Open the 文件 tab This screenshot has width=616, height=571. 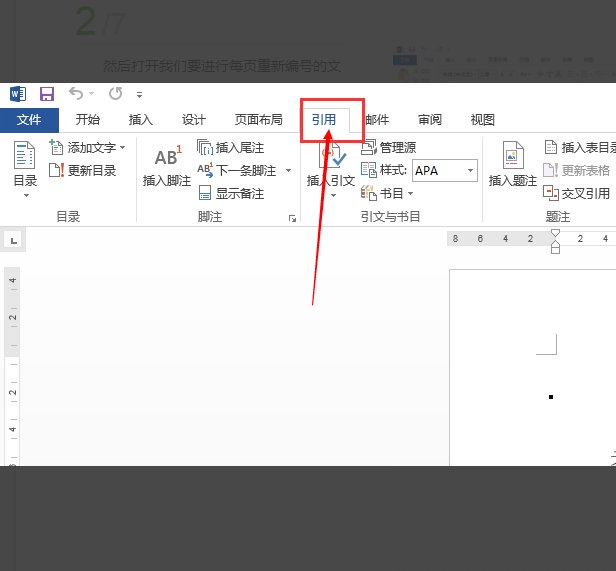29,120
